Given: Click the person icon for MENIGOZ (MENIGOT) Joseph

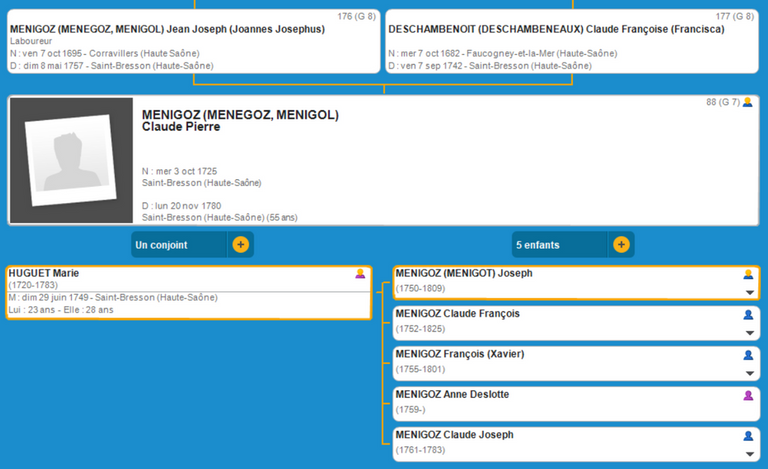Looking at the screenshot, I should (x=747, y=273).
